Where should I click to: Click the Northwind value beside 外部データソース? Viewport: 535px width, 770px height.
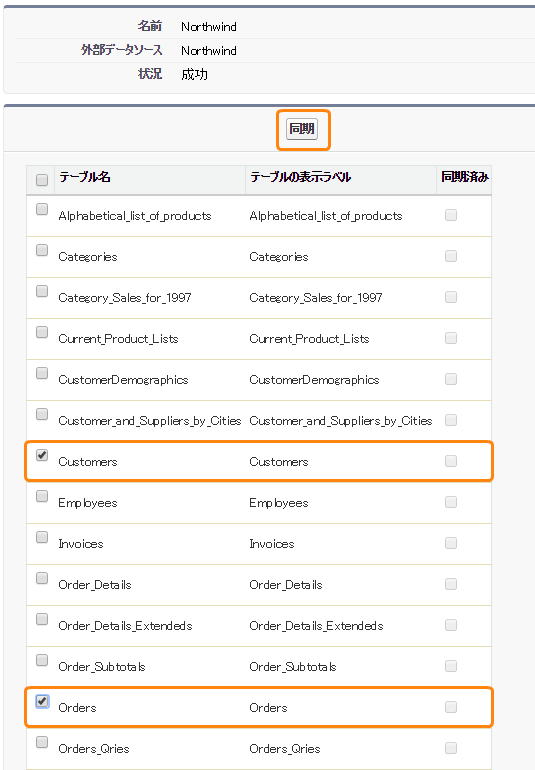coord(209,51)
